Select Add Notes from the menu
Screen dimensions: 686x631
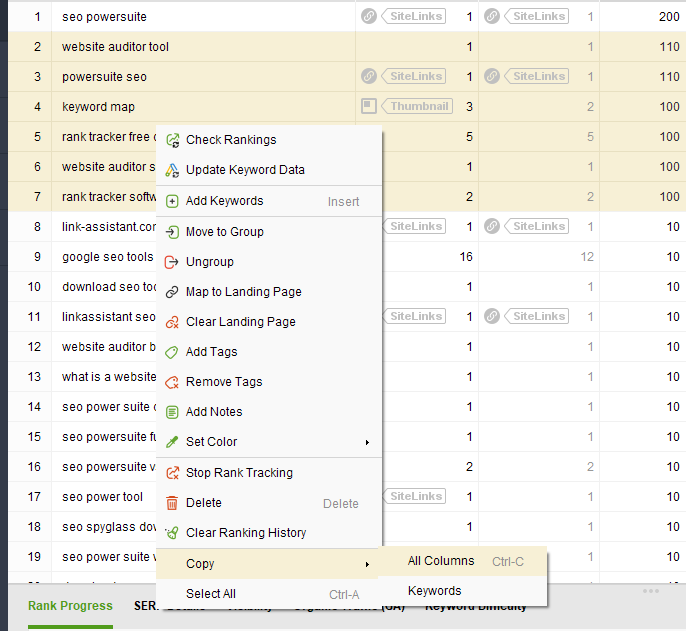[269, 412]
